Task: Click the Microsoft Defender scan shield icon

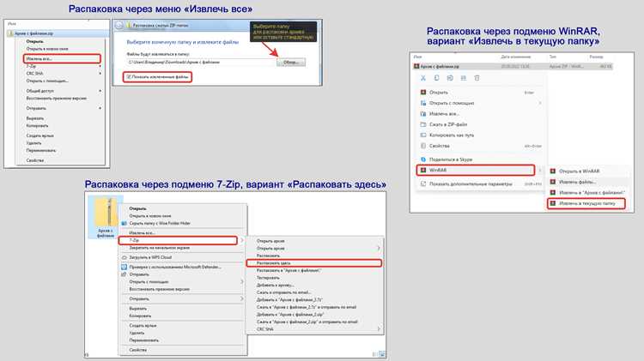Action: pos(124,267)
